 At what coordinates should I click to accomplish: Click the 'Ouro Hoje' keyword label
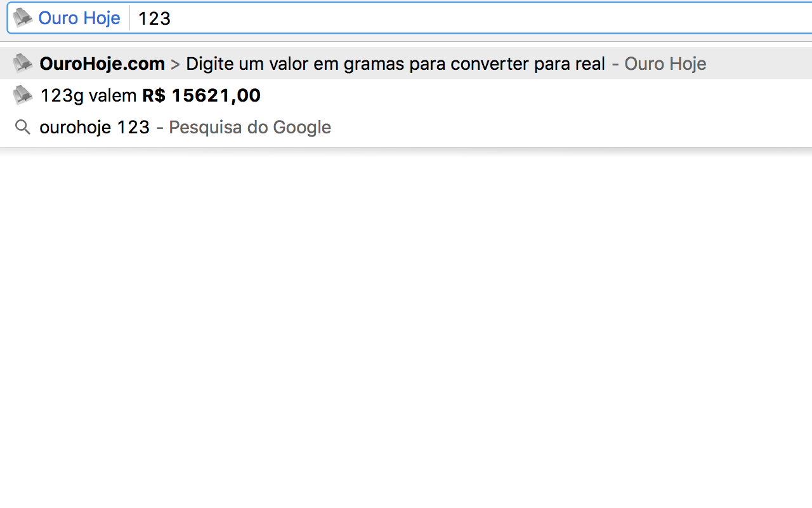point(79,17)
